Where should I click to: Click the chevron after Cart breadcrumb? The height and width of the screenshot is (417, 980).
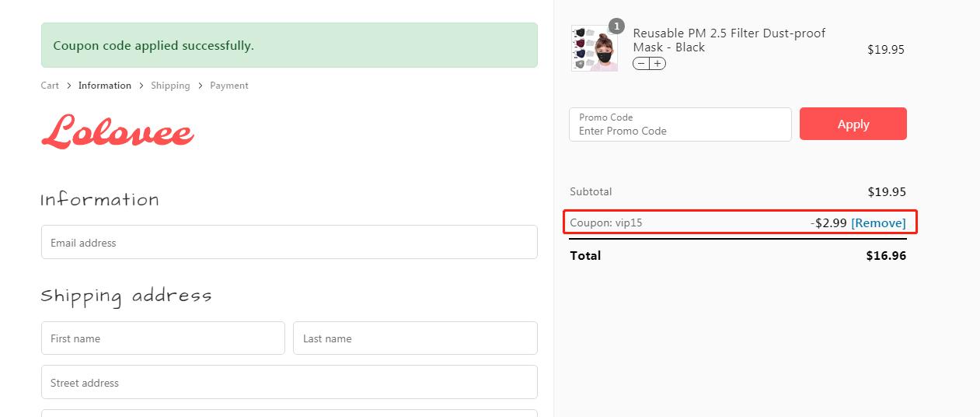tap(68, 86)
